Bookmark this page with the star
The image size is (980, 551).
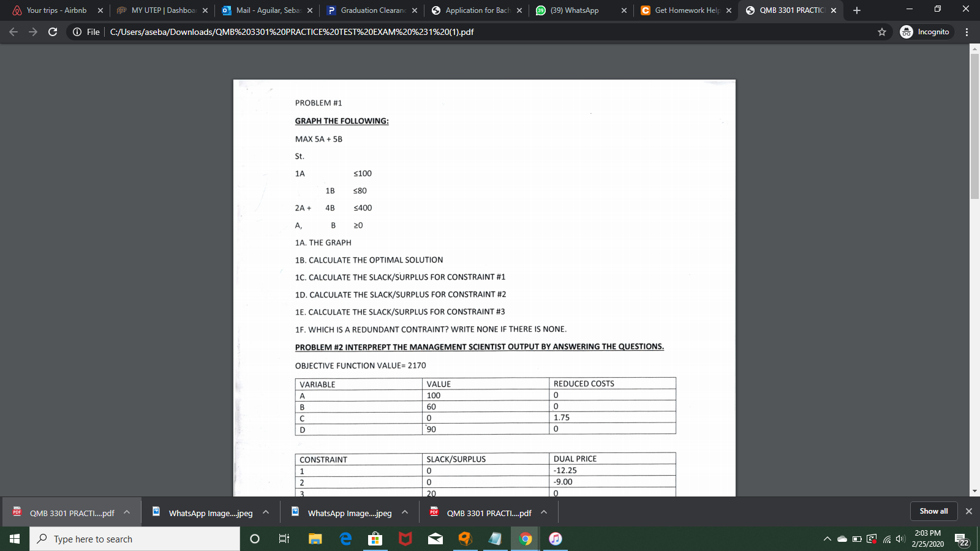pyautogui.click(x=882, y=32)
